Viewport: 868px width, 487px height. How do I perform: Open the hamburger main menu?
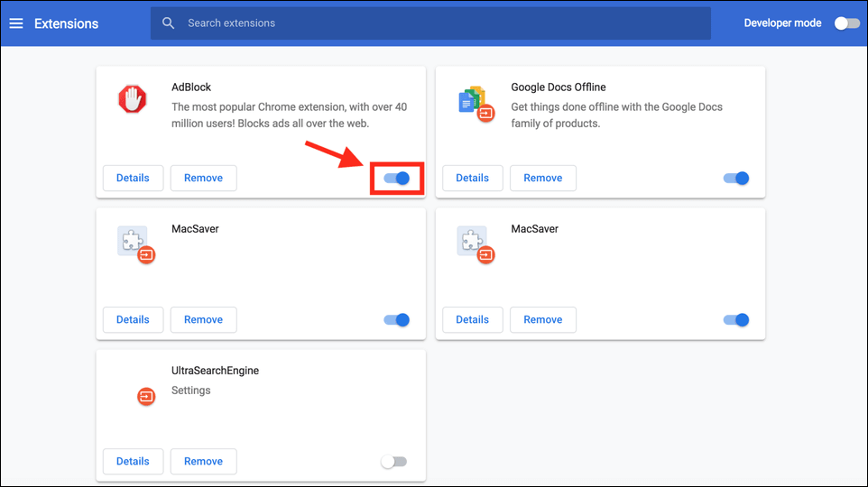16,23
